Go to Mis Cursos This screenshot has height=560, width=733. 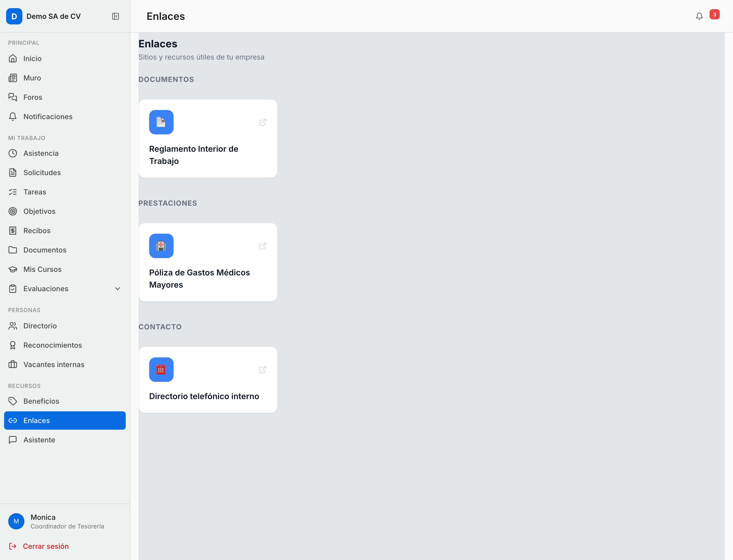65,269
